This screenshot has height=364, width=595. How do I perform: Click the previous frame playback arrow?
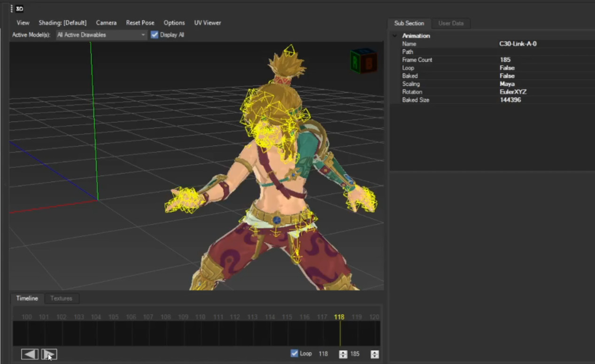[x=29, y=354]
